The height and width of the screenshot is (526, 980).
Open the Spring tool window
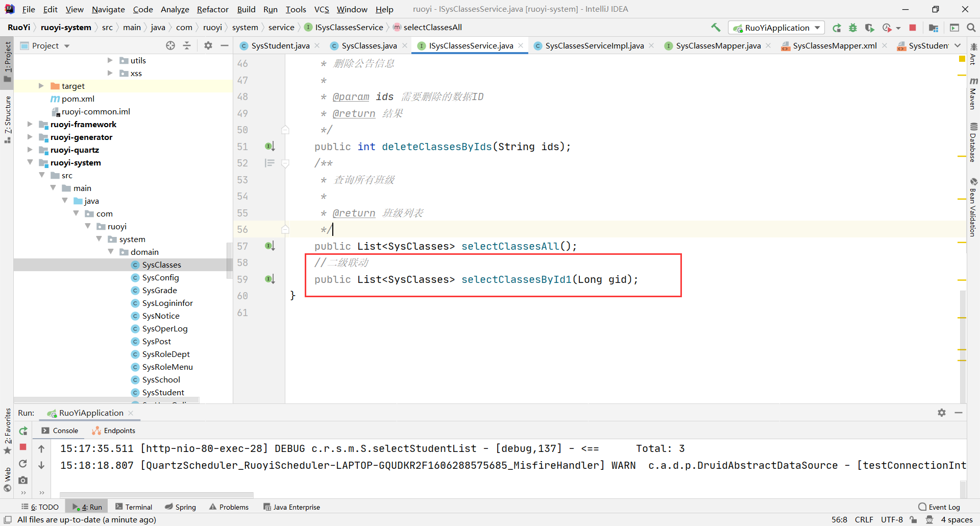[181, 507]
